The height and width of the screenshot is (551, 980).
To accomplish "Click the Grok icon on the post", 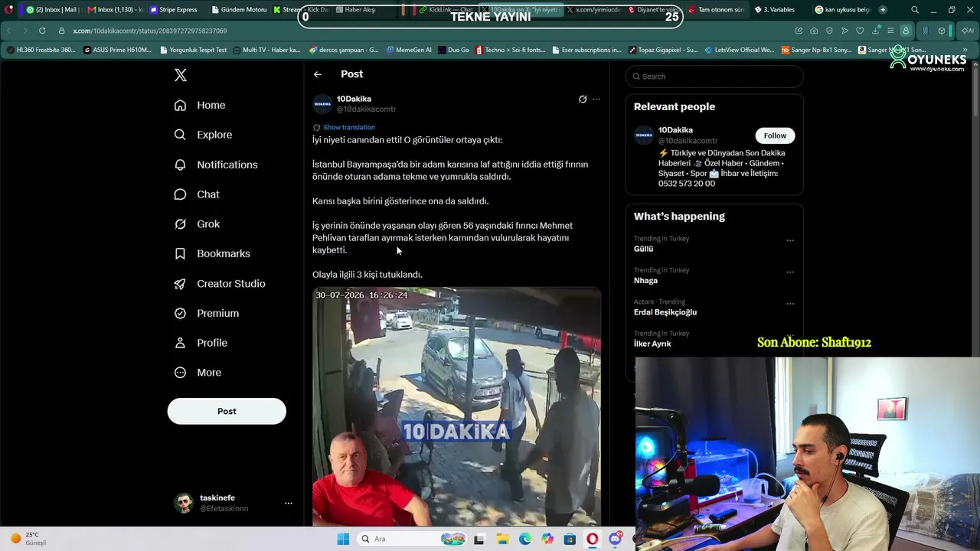I will tap(583, 99).
